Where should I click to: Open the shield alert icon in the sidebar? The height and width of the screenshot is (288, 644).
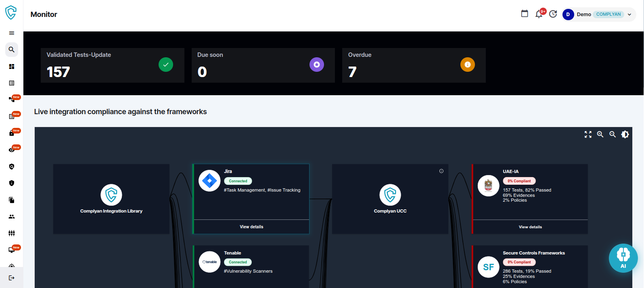pyautogui.click(x=12, y=183)
